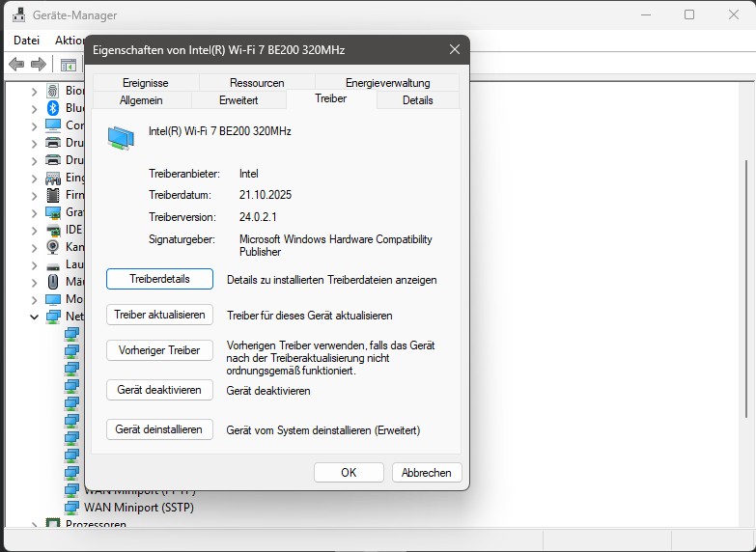Confirm the dialog with OK
The width and height of the screenshot is (756, 552).
point(350,473)
